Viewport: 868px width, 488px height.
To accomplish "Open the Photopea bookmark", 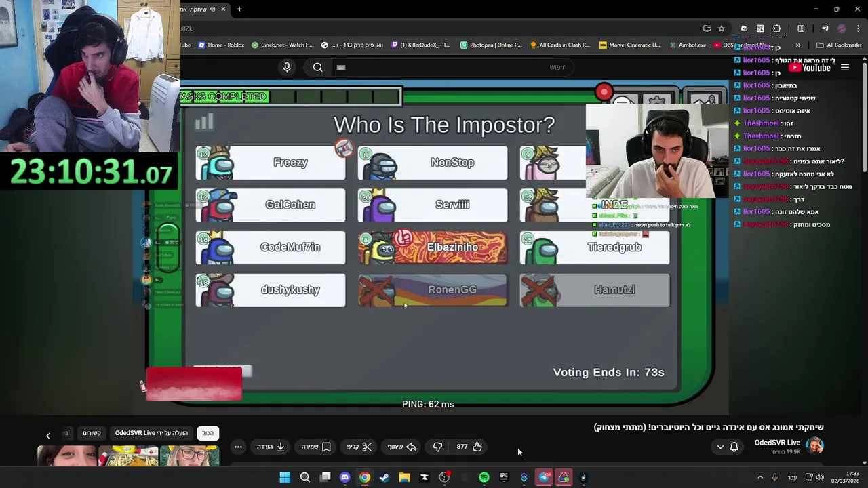I will coord(491,45).
